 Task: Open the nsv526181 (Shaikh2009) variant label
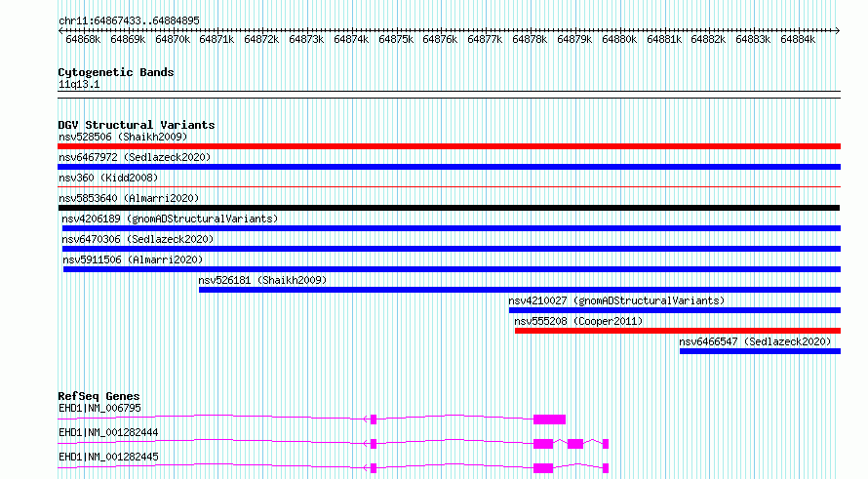click(x=262, y=280)
